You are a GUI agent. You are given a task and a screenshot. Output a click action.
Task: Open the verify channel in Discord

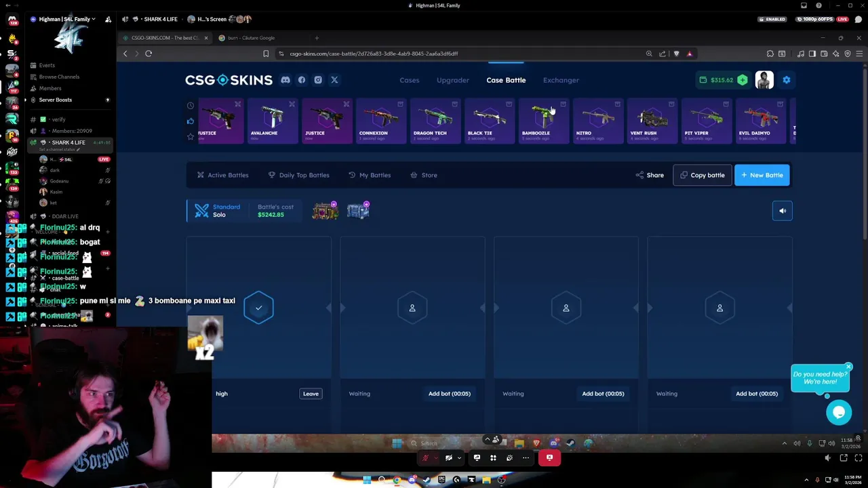pos(58,119)
